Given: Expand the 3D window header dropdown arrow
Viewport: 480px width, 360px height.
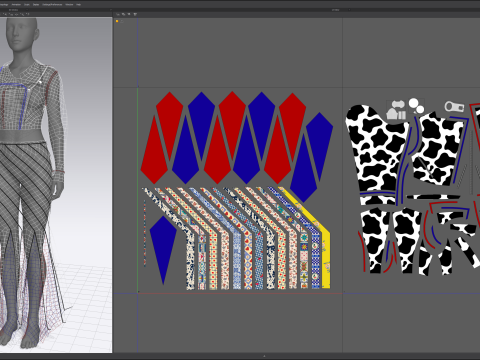Looking at the screenshot, I should 27,10.
